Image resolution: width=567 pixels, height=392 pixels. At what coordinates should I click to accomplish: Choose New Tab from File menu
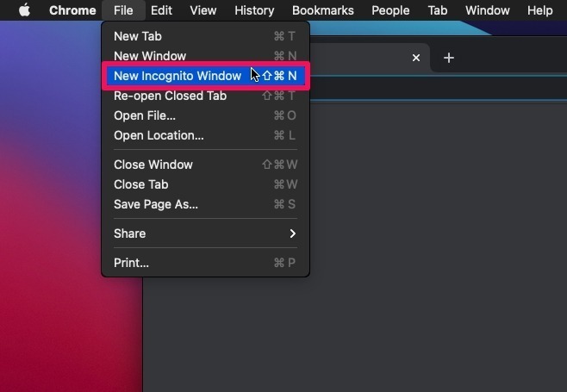click(x=205, y=36)
